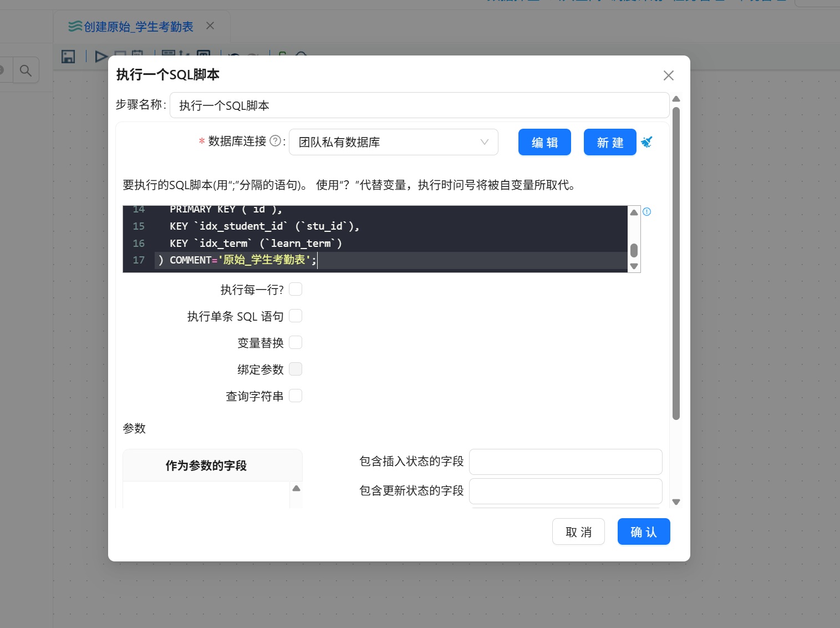Click SQL line 17 COMMENT text
This screenshot has height=628, width=840.
191,260
